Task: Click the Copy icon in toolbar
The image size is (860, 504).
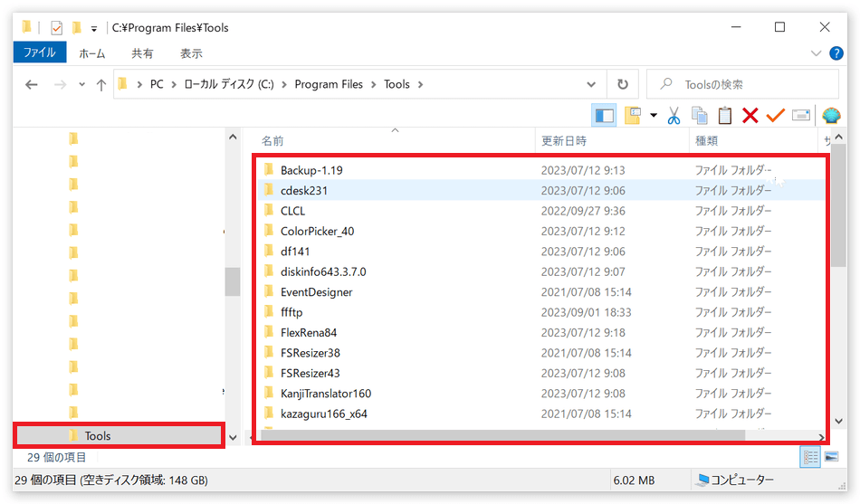Action: pos(699,115)
